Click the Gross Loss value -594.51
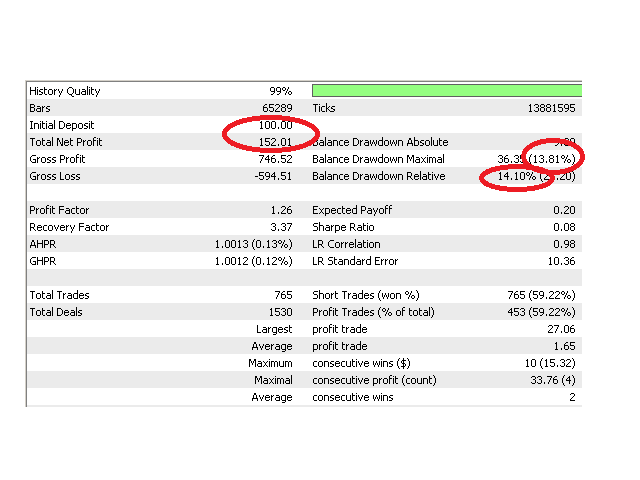The width and height of the screenshot is (640, 480). [272, 176]
